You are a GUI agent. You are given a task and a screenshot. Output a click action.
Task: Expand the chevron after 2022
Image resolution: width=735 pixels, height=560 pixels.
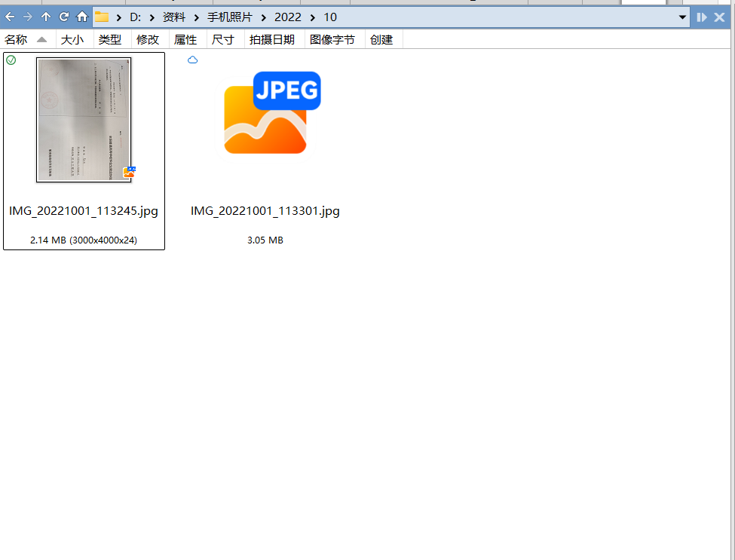point(312,18)
